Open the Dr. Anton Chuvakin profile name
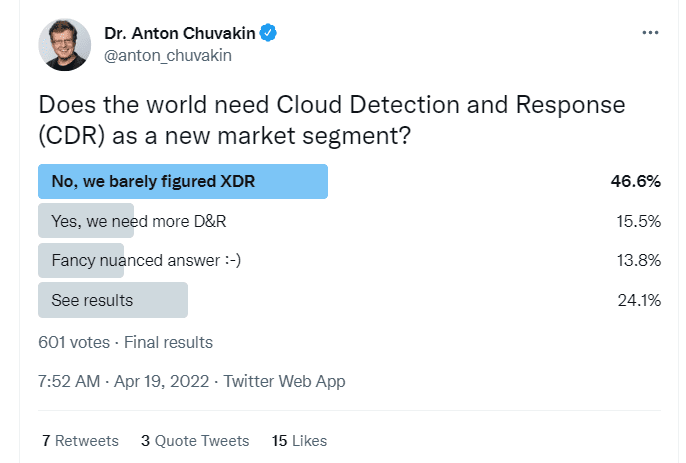 pos(179,33)
